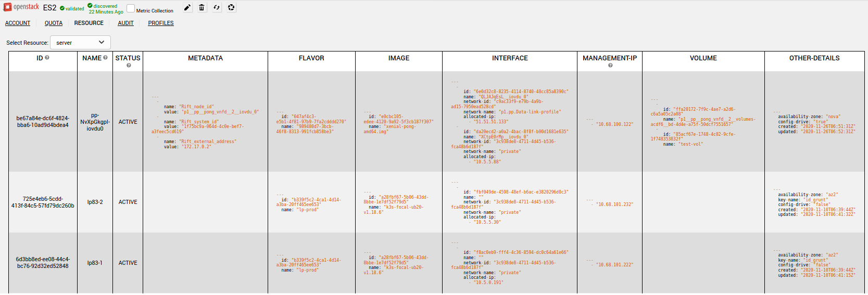Click the management IP 10.68.100.122
The height and width of the screenshot is (295, 868).
(x=614, y=124)
